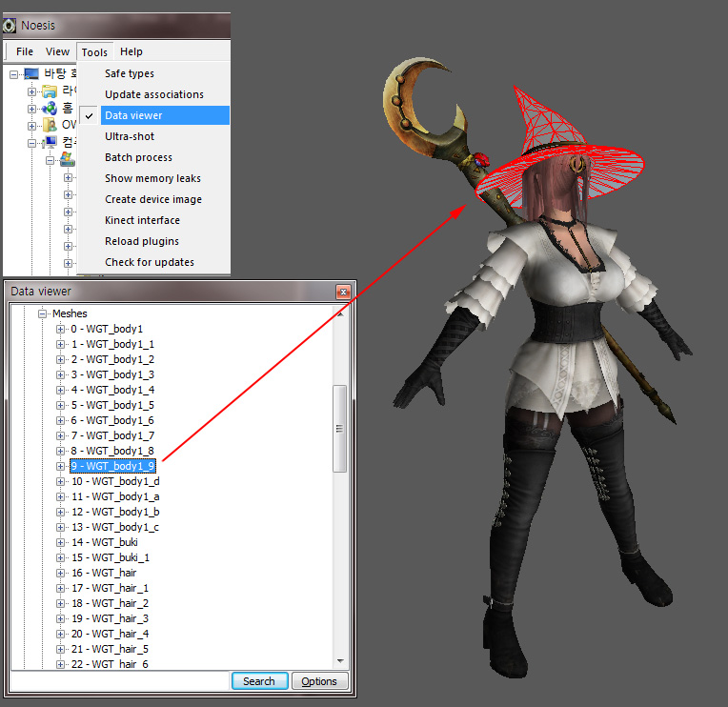
Task: Choose Create device image menu entry
Action: pyautogui.click(x=153, y=199)
